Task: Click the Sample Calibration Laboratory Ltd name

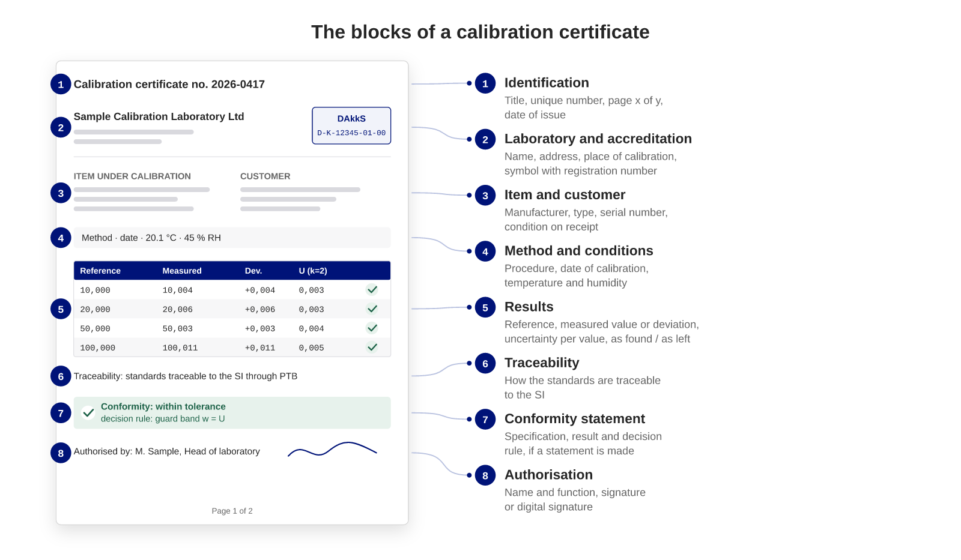Action: [x=159, y=116]
